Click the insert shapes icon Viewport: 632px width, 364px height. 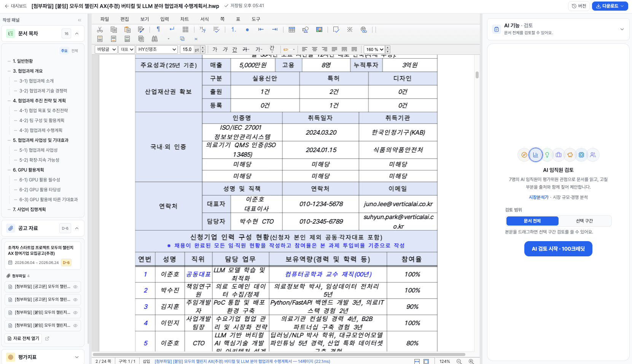click(x=305, y=30)
